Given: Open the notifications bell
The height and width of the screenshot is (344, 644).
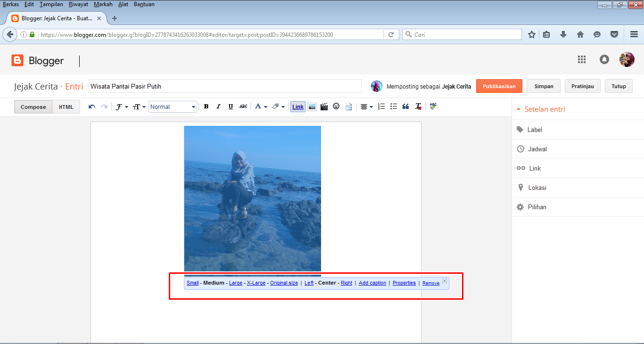Looking at the screenshot, I should 604,59.
